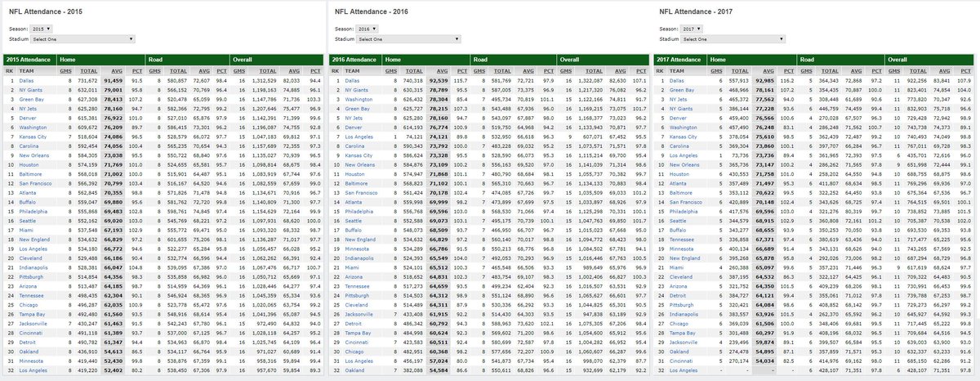The height and width of the screenshot is (381, 980).
Task: Click the 2017 Attendance table header cell
Action: click(679, 60)
